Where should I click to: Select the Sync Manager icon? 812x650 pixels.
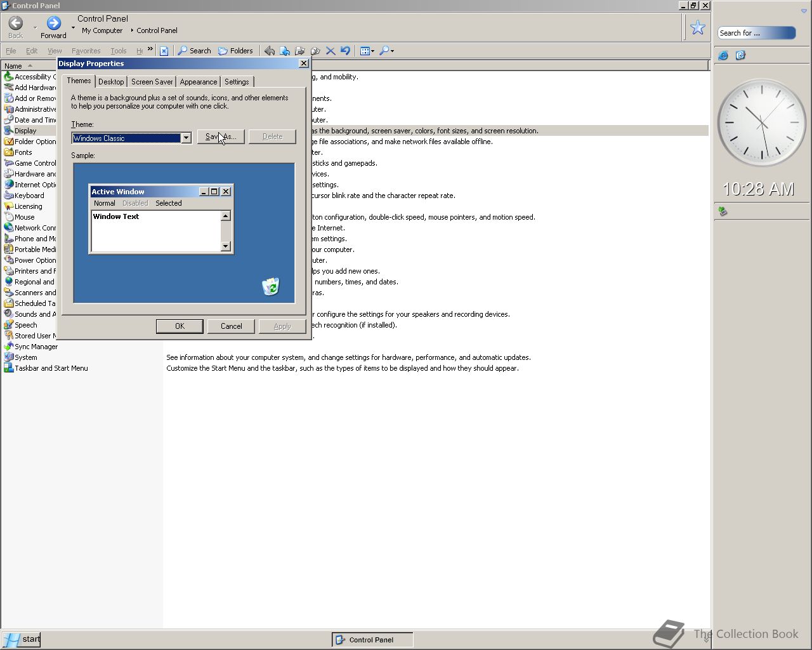tap(9, 347)
